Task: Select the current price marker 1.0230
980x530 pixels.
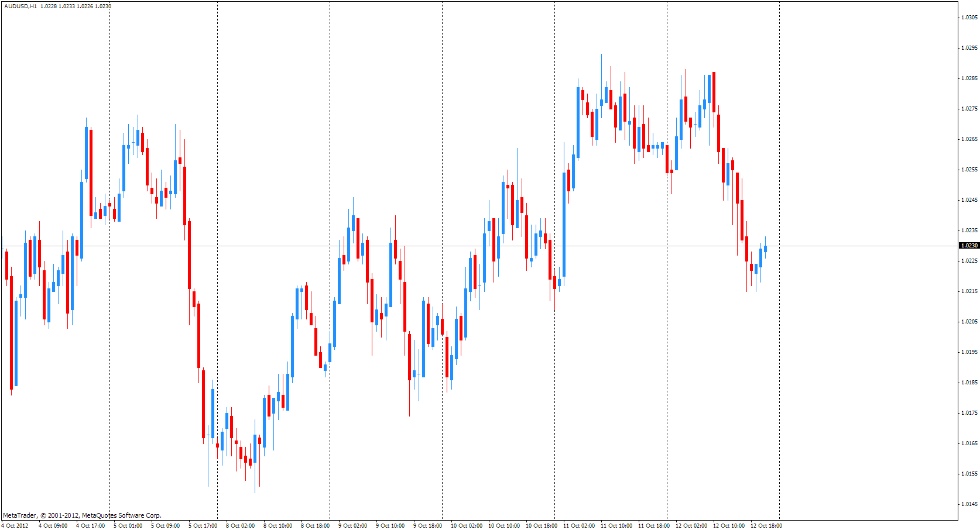Action: pyautogui.click(x=969, y=246)
